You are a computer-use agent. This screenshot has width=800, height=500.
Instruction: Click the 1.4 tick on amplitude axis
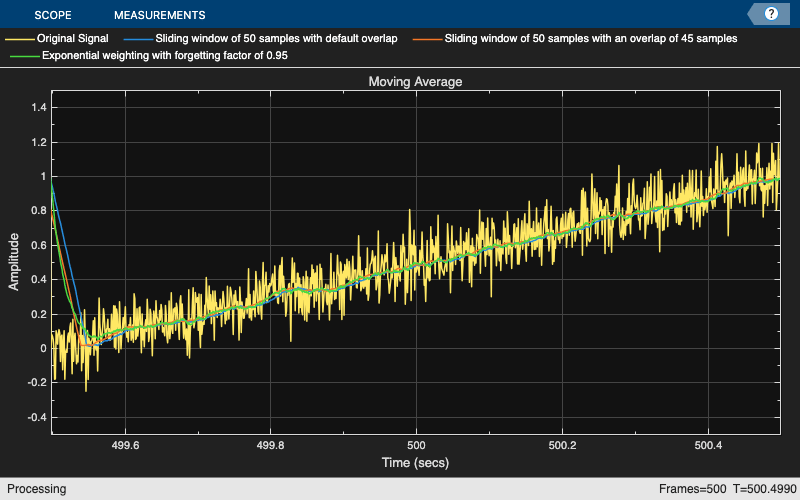pos(39,108)
